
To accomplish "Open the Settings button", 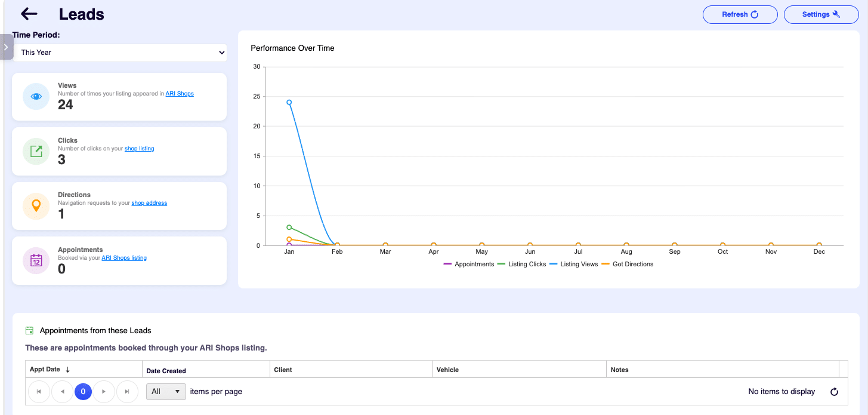I will click(821, 14).
